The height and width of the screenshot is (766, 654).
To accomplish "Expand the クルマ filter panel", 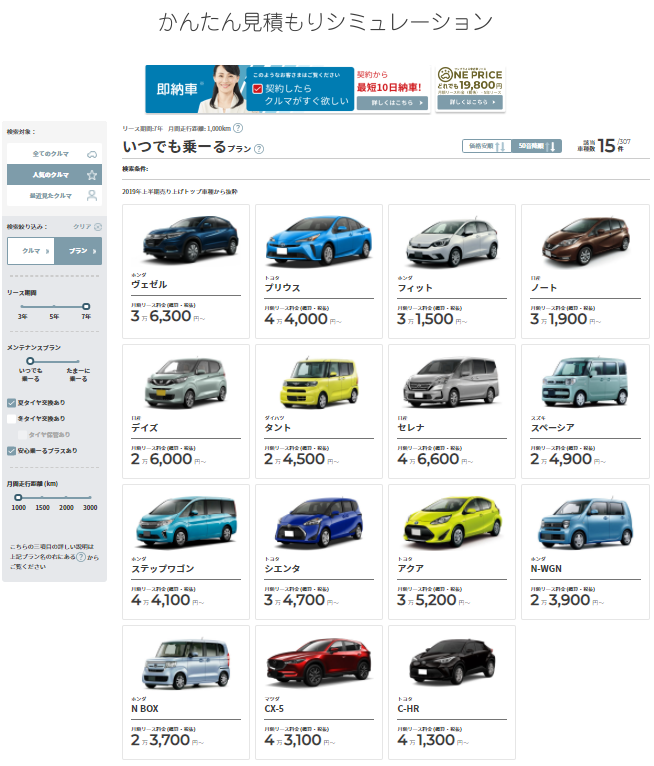I will coord(31,251).
